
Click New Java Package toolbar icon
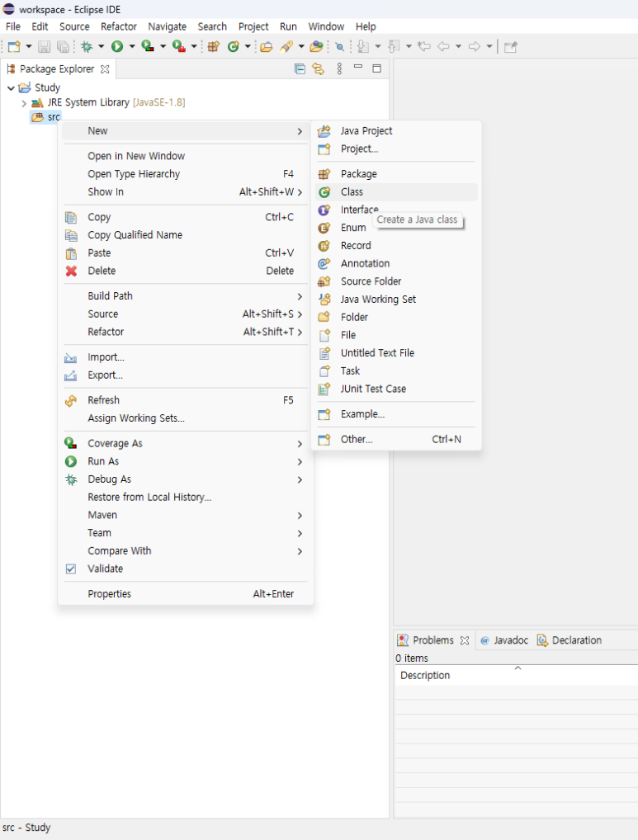pos(214,46)
